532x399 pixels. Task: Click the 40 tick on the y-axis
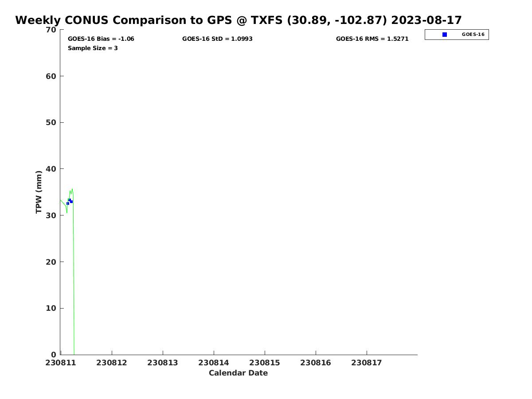click(51, 169)
